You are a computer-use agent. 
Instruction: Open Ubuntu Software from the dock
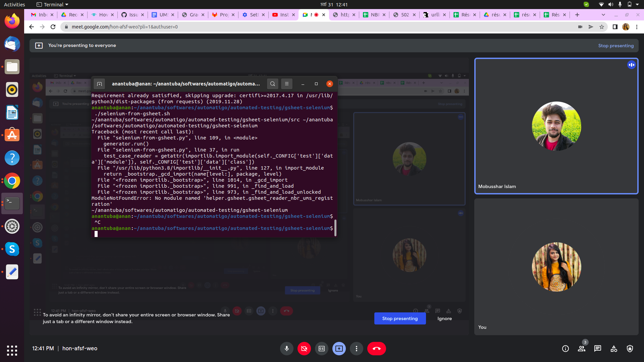click(x=12, y=135)
